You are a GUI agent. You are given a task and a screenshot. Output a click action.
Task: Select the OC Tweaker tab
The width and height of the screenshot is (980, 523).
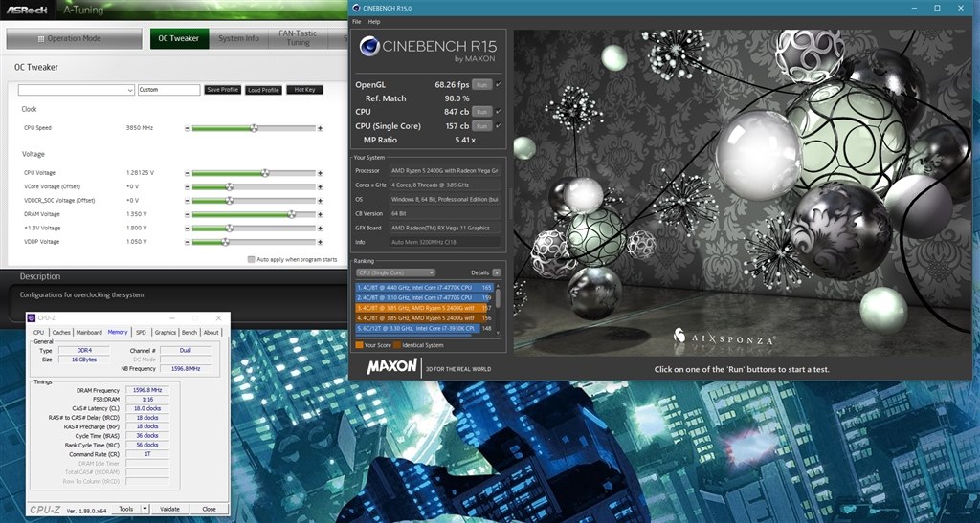coord(179,38)
